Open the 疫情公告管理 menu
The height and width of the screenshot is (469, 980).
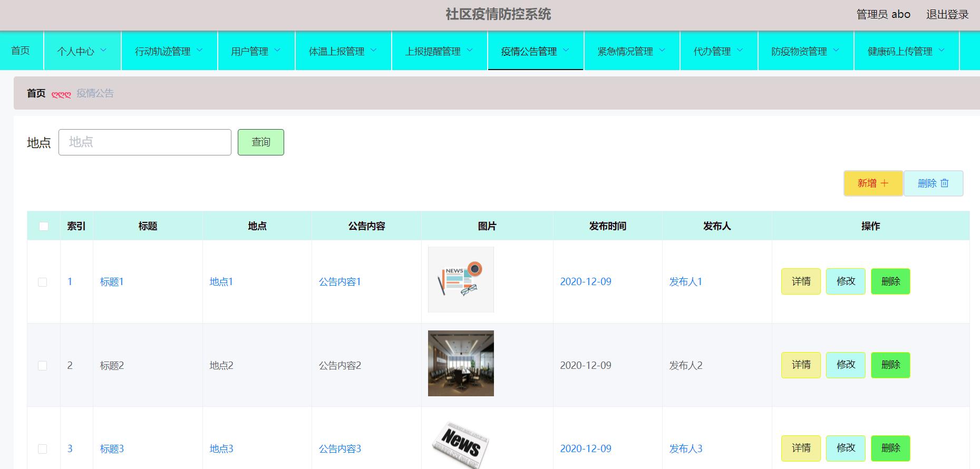coord(536,51)
